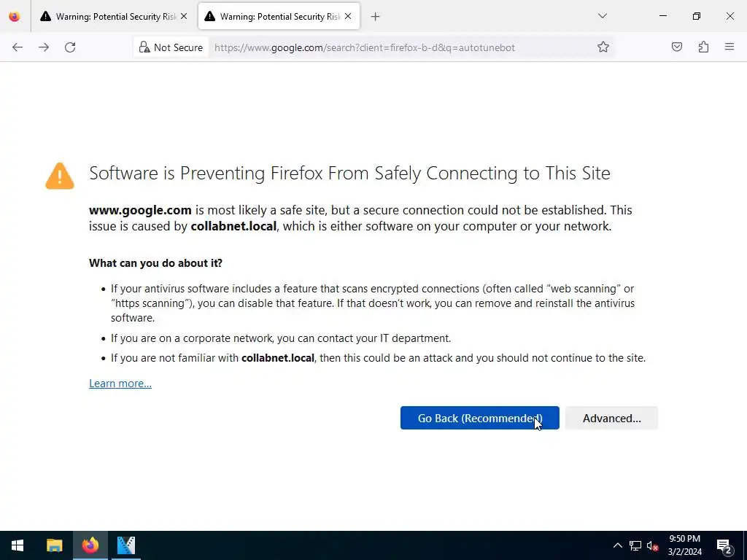747x560 pixels.
Task: Click the Not Secure lock indicator
Action: (171, 47)
